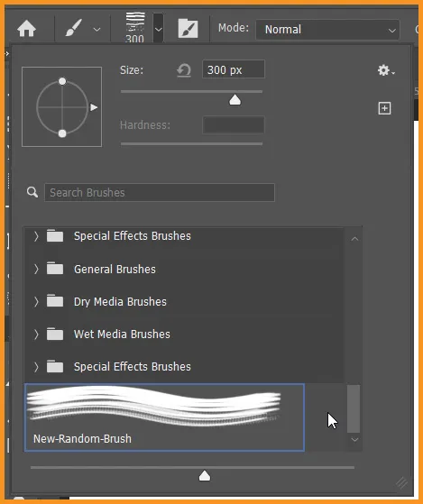423x504 pixels.
Task: Click the thumbnail size slider handle at bottom
Action: (205, 476)
